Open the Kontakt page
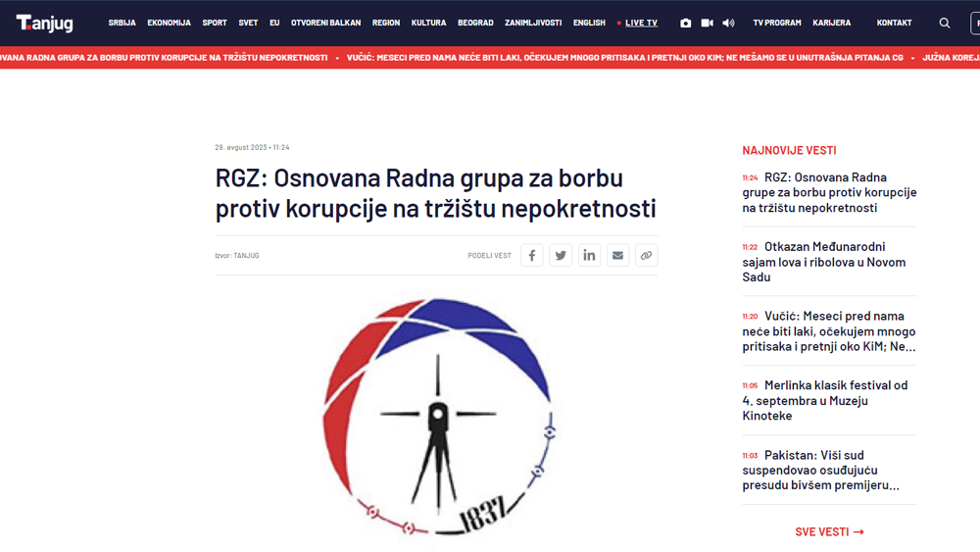 894,23
